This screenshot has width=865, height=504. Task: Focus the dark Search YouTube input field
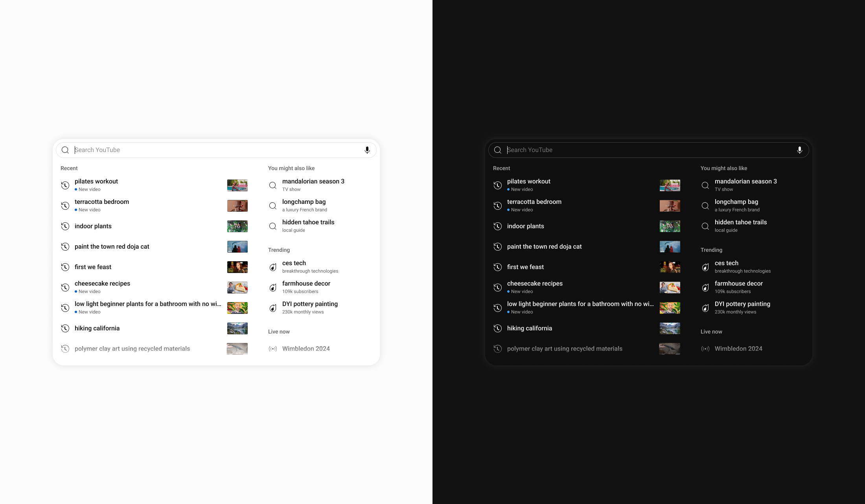tap(649, 150)
